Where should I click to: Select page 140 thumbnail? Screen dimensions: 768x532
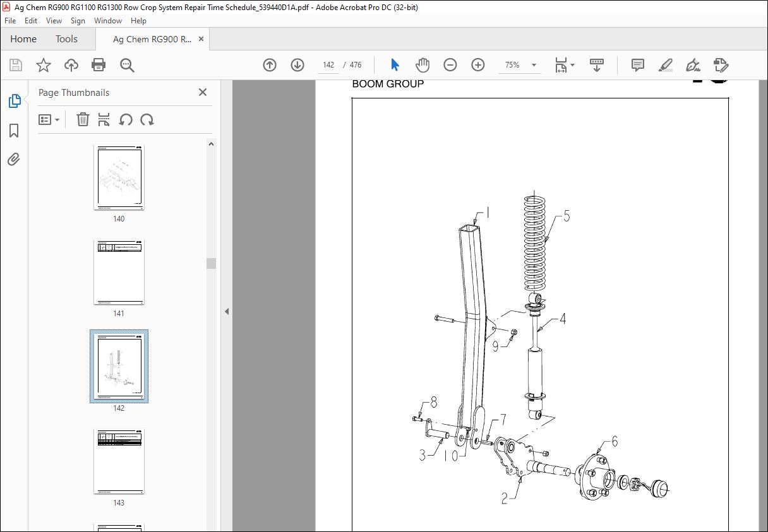pos(119,177)
